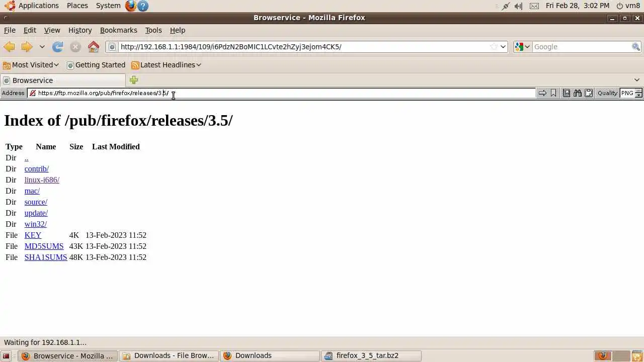Switch to firefox_3_5_tar.bz2 taskbar window

click(x=371, y=356)
